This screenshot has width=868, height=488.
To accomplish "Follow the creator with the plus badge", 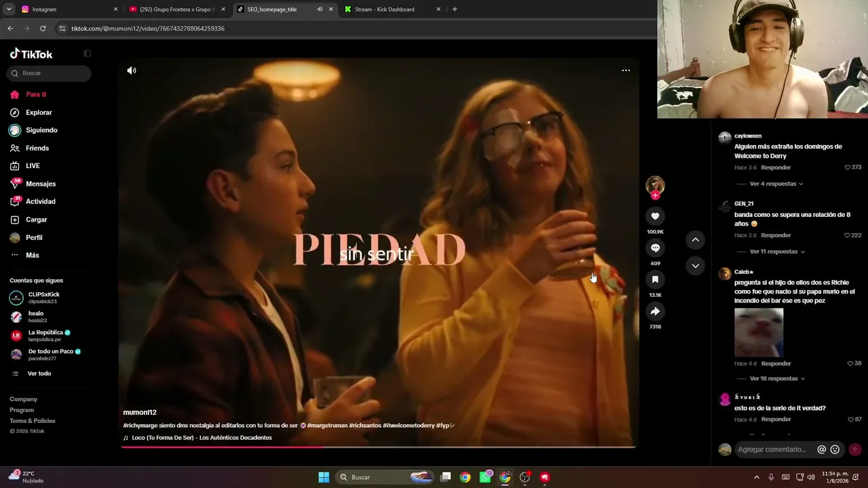I will [655, 195].
